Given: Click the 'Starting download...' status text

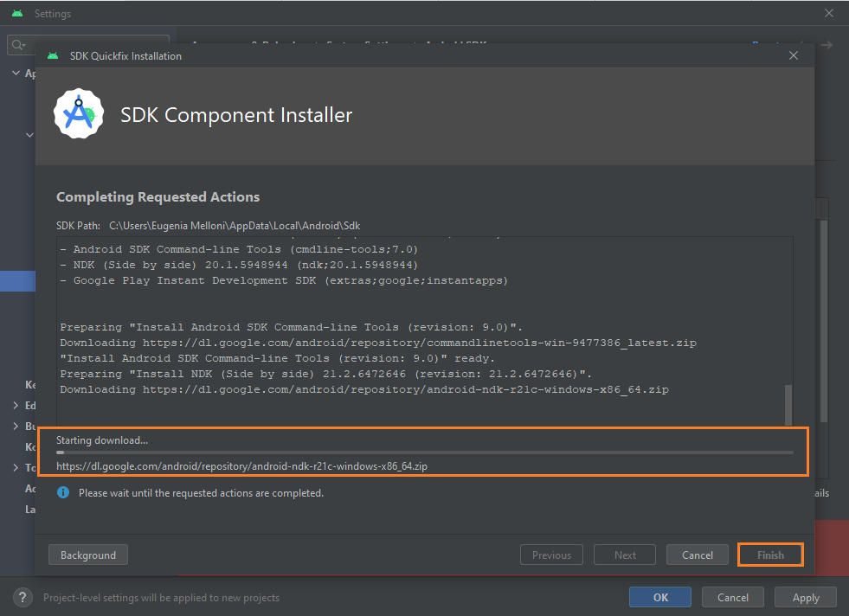Looking at the screenshot, I should [102, 440].
